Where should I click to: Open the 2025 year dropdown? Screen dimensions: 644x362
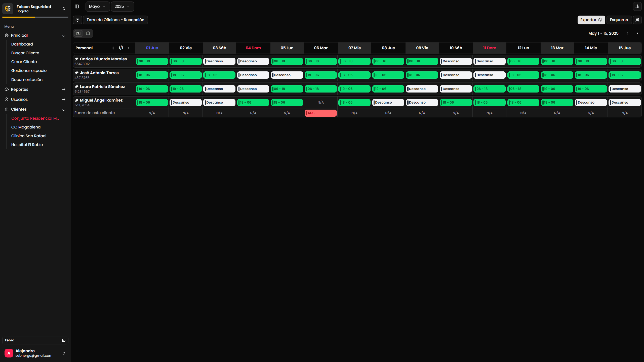click(x=122, y=7)
